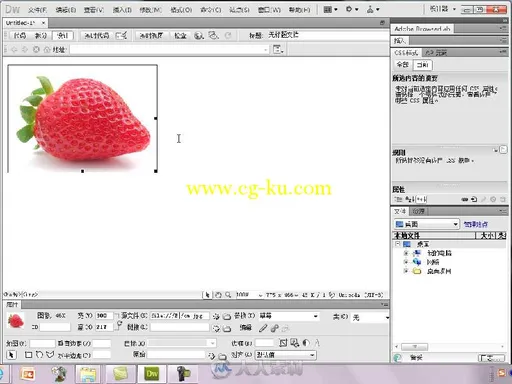Toggle the constrain width-height lock icon
512x384 pixels.
click(x=119, y=324)
